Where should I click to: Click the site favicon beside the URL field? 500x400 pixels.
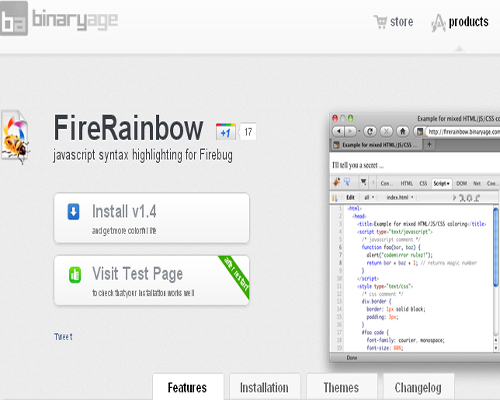420,131
